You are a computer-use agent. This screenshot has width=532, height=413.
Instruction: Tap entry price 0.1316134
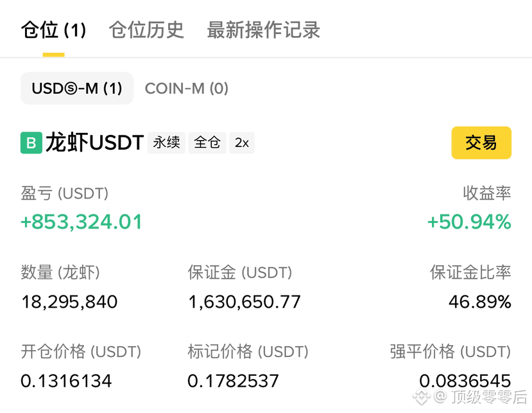(66, 381)
